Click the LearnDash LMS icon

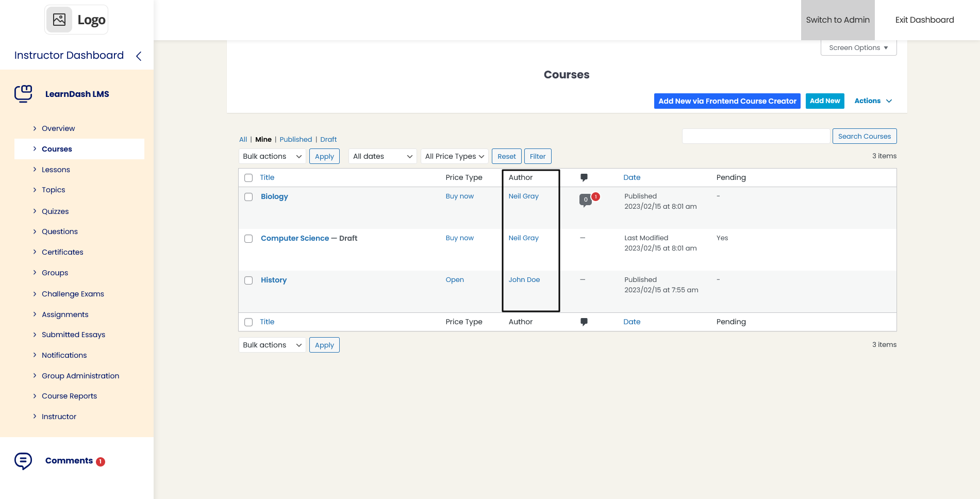click(23, 94)
